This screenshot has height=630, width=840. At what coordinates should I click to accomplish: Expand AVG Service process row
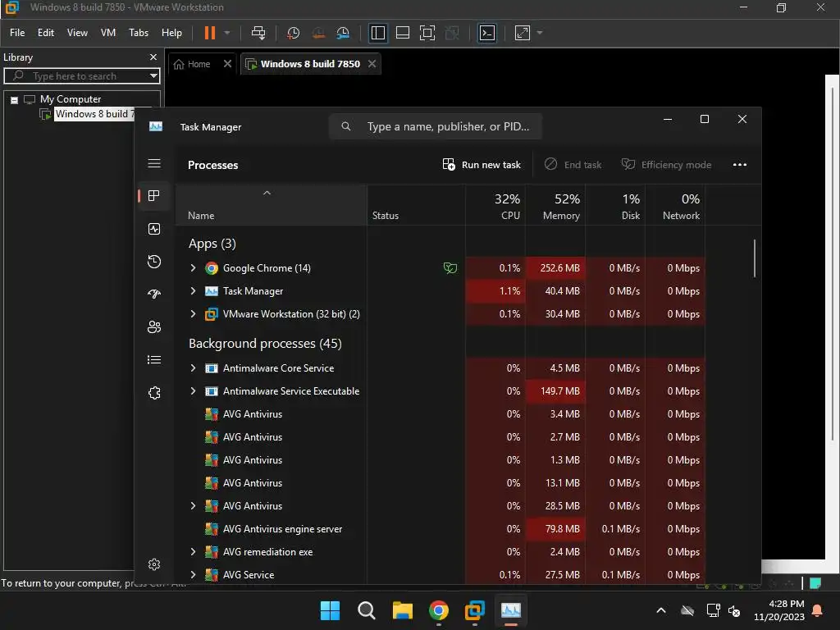(x=194, y=575)
